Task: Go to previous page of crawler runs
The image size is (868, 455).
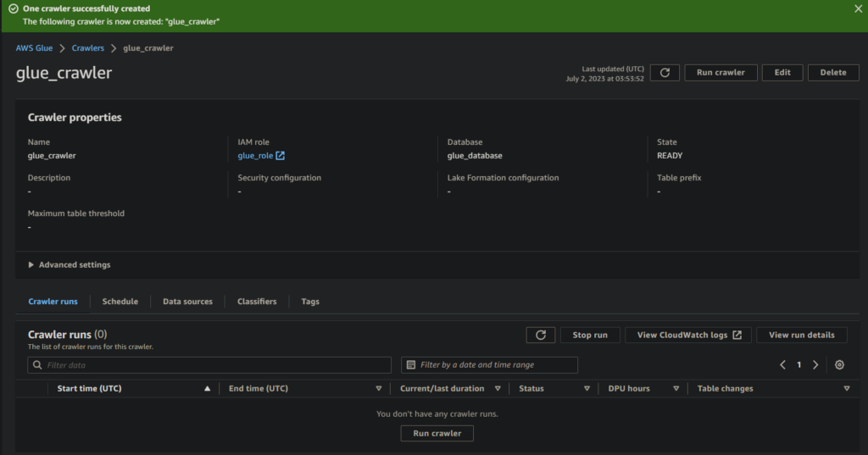Action: pos(783,365)
